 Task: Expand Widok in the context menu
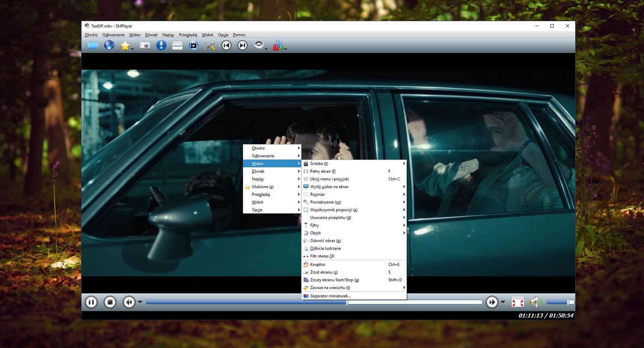pos(272,202)
